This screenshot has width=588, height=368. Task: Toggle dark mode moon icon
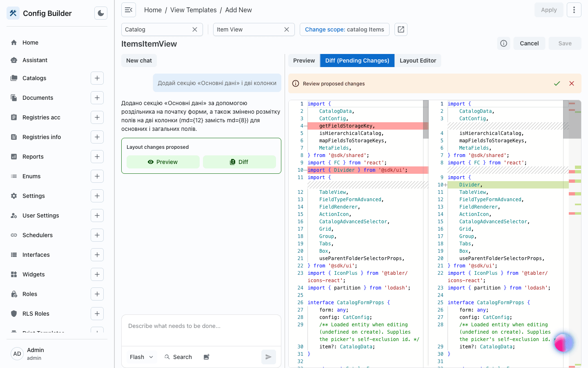pos(101,13)
